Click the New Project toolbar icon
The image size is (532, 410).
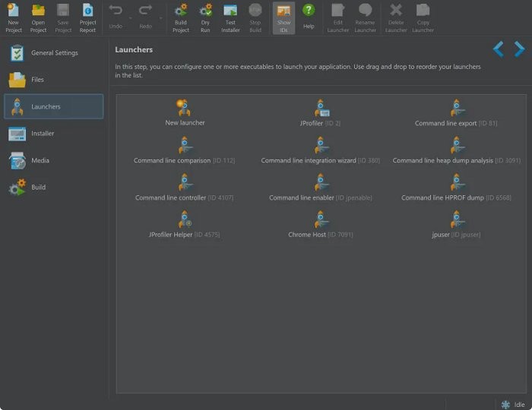pyautogui.click(x=14, y=17)
